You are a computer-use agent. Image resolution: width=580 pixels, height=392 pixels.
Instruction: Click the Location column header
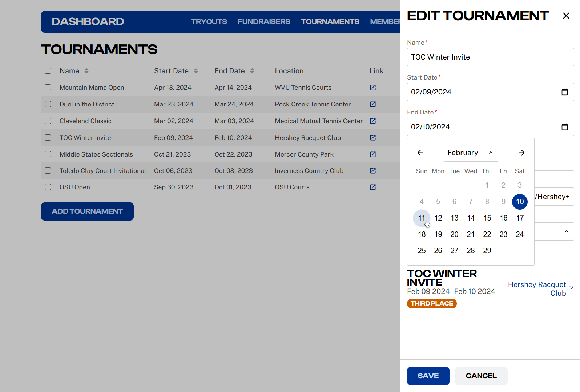pos(289,71)
